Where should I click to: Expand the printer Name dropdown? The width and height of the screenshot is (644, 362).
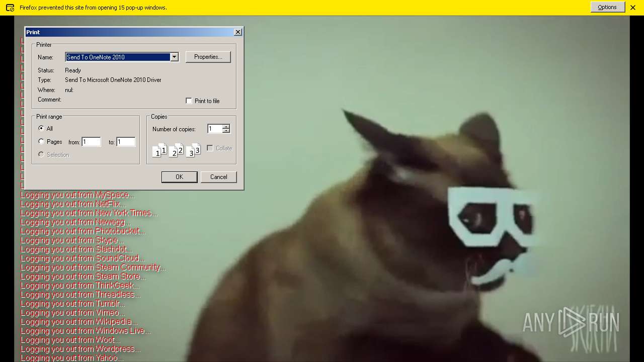coord(174,57)
